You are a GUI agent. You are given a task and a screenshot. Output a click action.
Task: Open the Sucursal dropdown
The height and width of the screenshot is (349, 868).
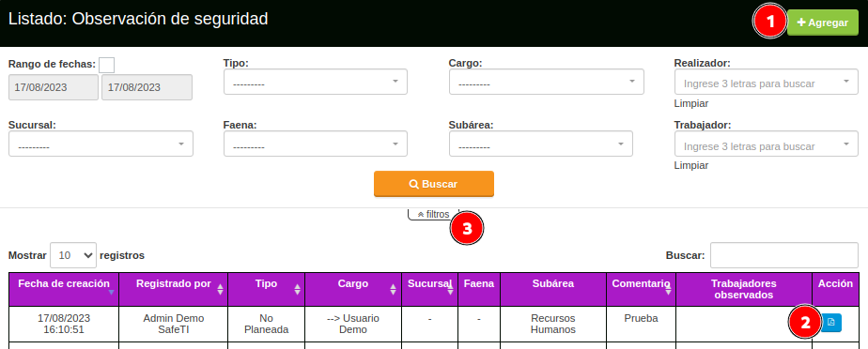[101, 144]
